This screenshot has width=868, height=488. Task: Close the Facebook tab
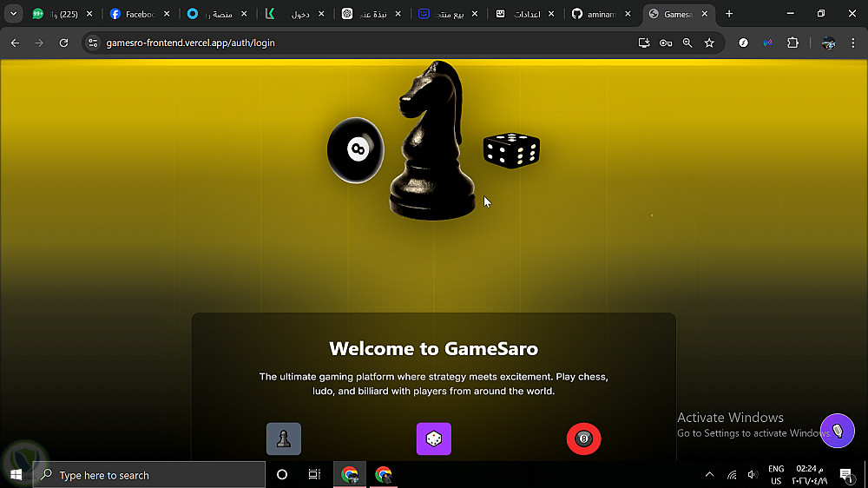167,14
